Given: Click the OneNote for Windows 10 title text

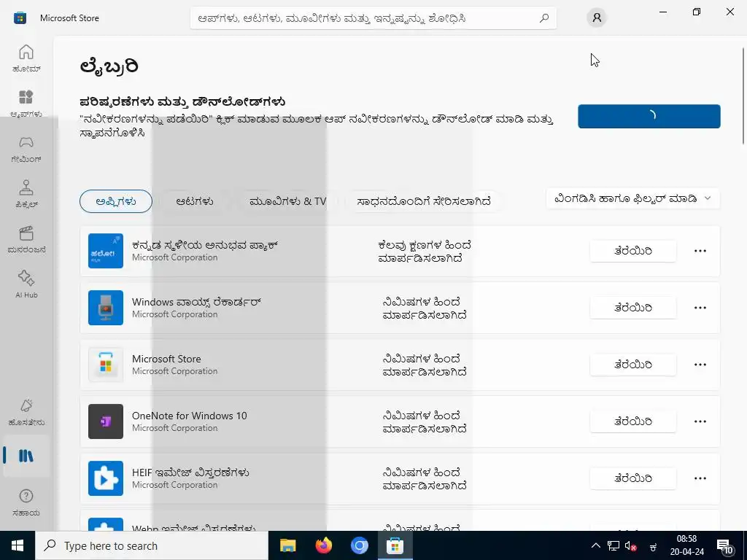Looking at the screenshot, I should pos(190,416).
